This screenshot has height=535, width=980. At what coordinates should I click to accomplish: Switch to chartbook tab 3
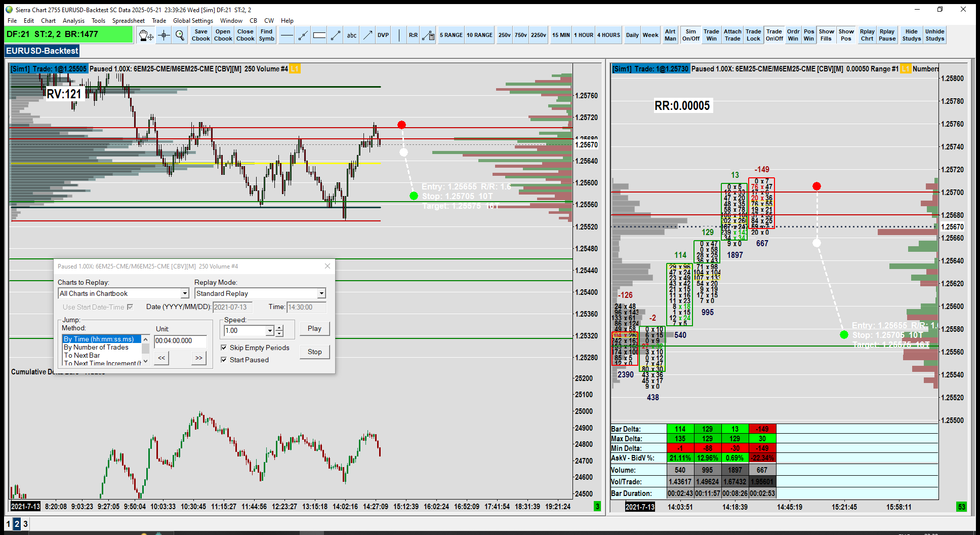(x=25, y=524)
